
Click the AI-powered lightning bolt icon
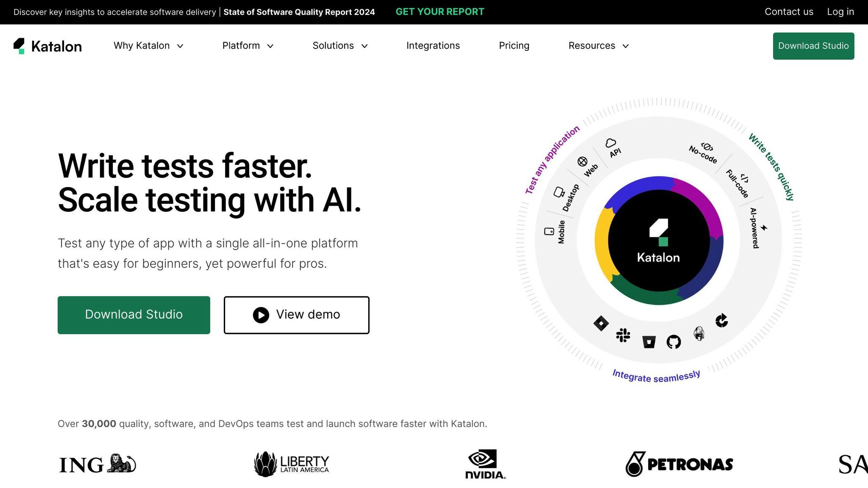pos(764,228)
